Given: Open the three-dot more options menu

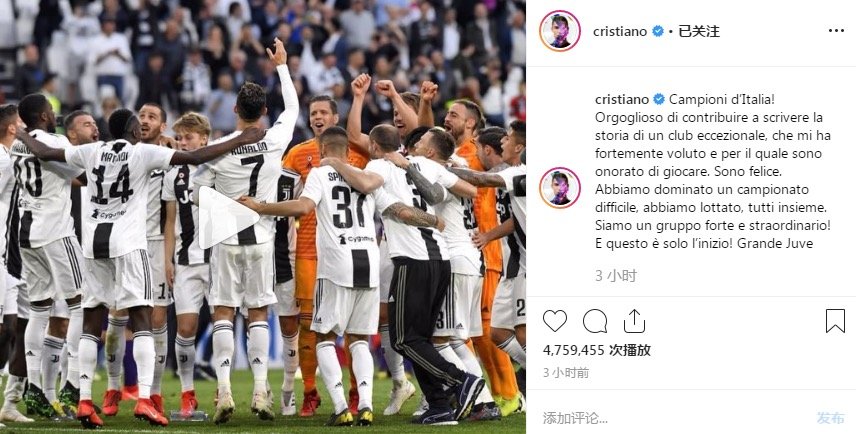Looking at the screenshot, I should pos(836,31).
